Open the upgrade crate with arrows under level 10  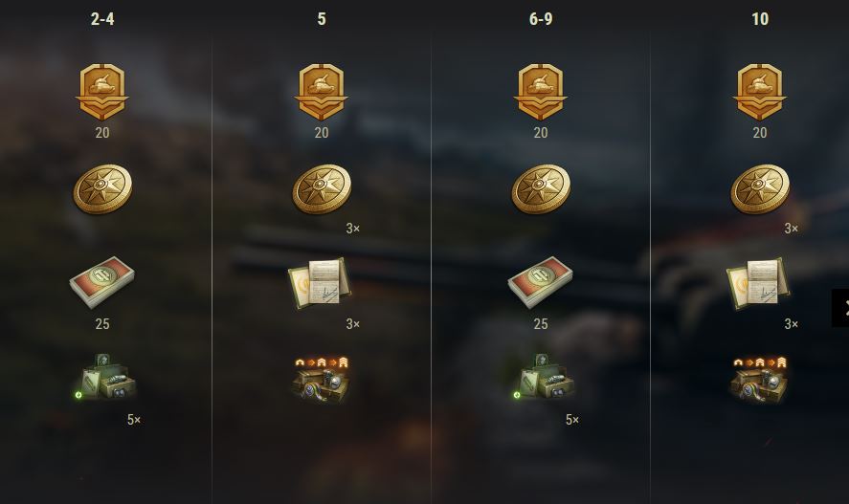(x=760, y=381)
